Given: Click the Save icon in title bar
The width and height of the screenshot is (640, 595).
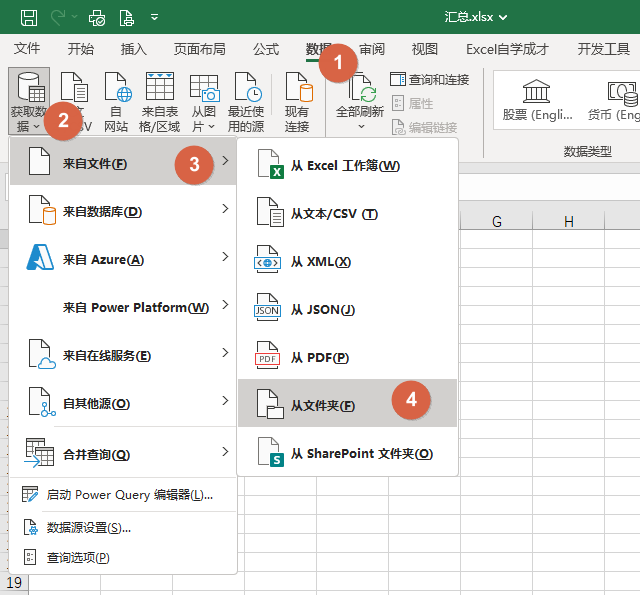Looking at the screenshot, I should point(29,17).
